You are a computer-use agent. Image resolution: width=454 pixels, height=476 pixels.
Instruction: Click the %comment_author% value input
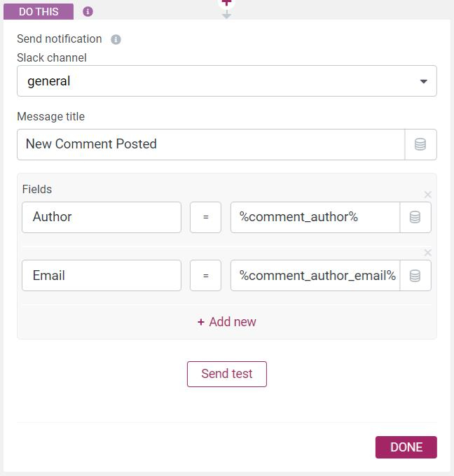click(315, 217)
